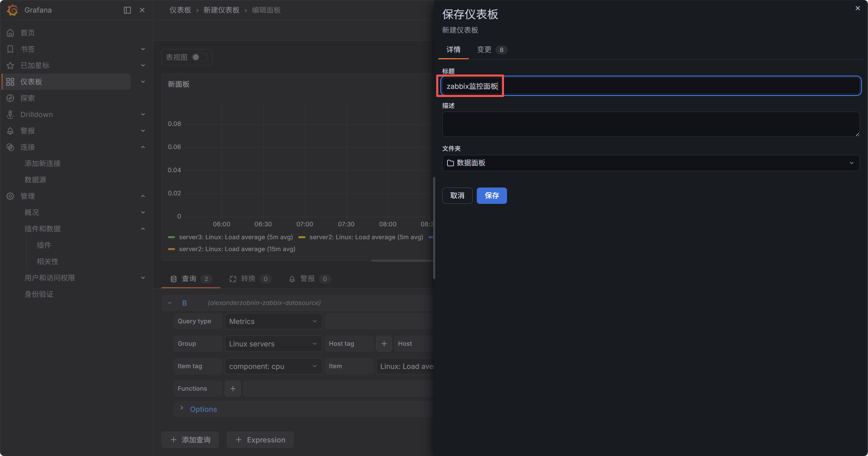Click server2 15m avg legend color

pyautogui.click(x=172, y=249)
